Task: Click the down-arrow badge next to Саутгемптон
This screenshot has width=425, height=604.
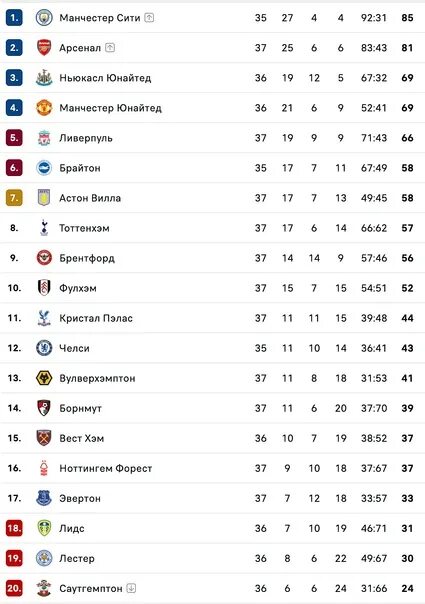Action: click(131, 588)
